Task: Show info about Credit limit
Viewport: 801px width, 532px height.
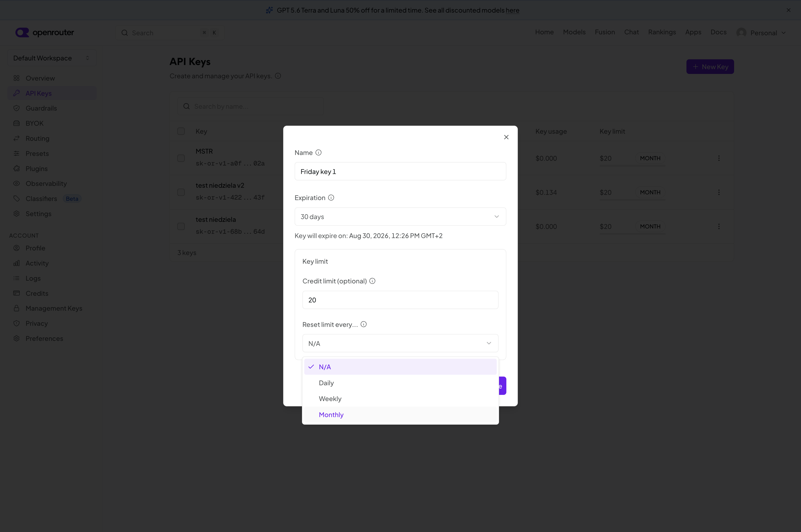Action: [x=372, y=281]
